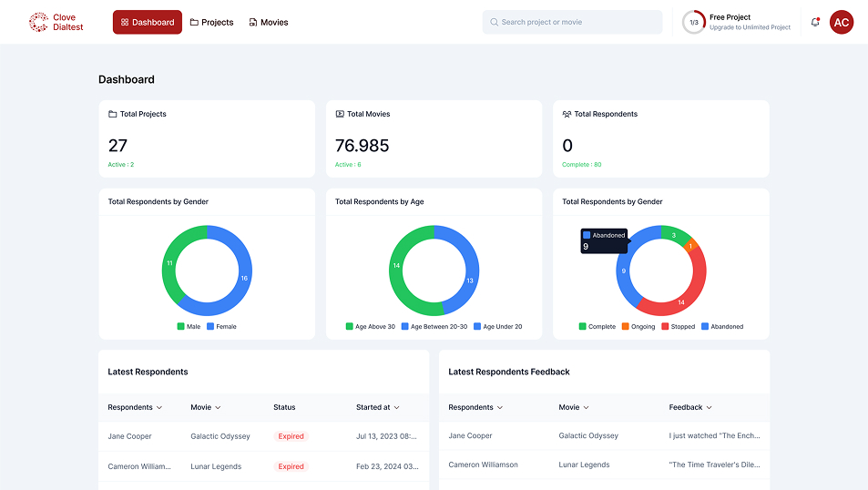Toggle the Stopped legend in status chart
Image resolution: width=868 pixels, height=490 pixels.
(x=677, y=326)
